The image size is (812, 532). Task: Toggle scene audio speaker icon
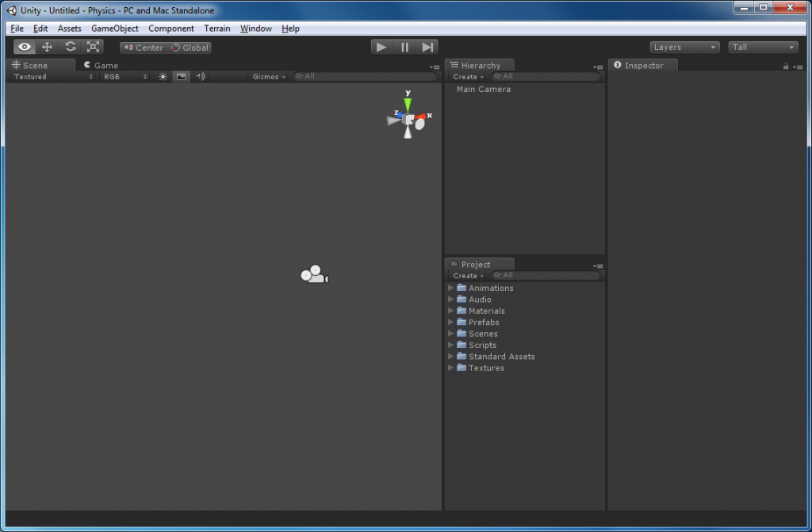[x=201, y=77]
